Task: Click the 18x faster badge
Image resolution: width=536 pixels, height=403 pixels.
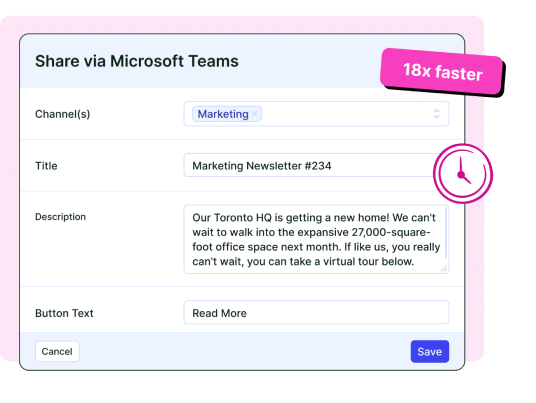Action: click(442, 72)
